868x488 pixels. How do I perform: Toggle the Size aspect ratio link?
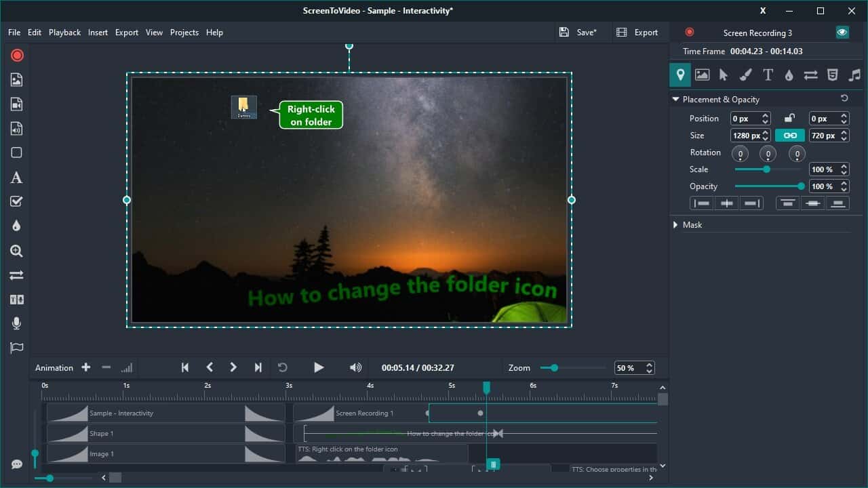(x=789, y=135)
